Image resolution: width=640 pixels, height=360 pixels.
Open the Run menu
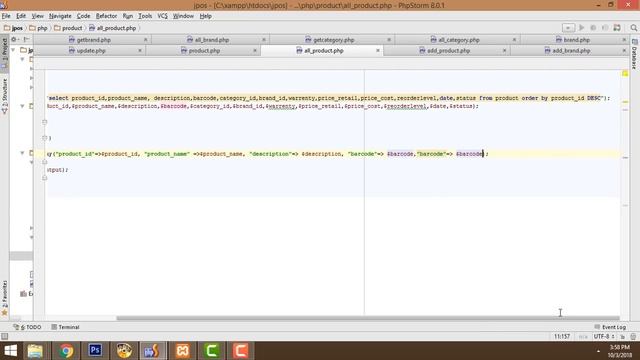coord(128,16)
